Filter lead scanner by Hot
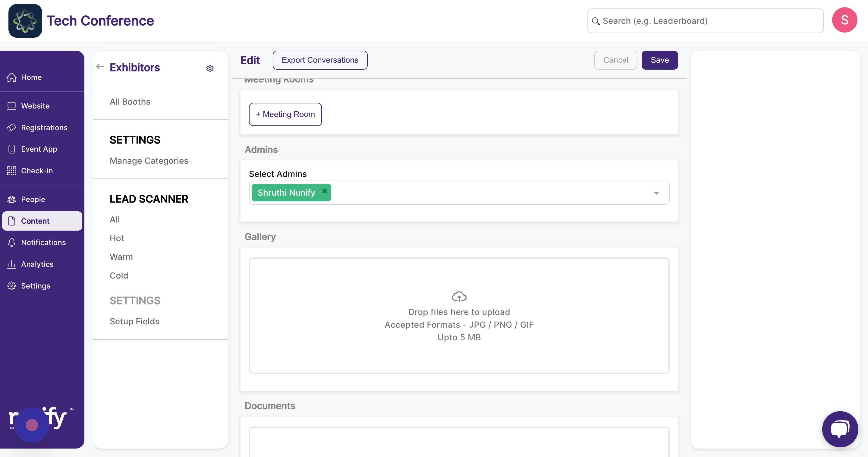This screenshot has height=457, width=868. click(117, 238)
